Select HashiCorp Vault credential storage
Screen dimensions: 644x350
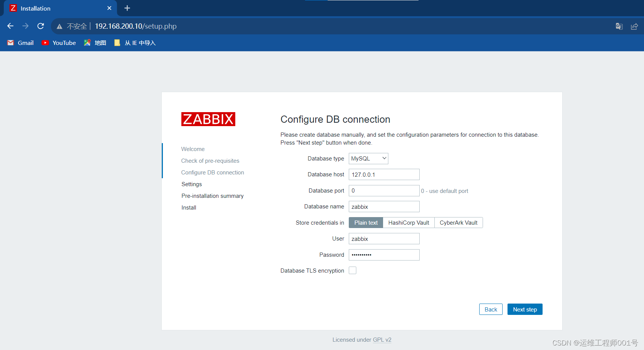409,223
